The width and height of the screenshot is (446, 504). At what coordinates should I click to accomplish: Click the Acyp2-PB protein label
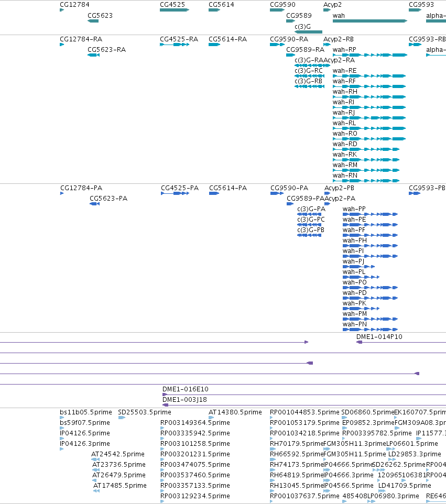coord(339,188)
